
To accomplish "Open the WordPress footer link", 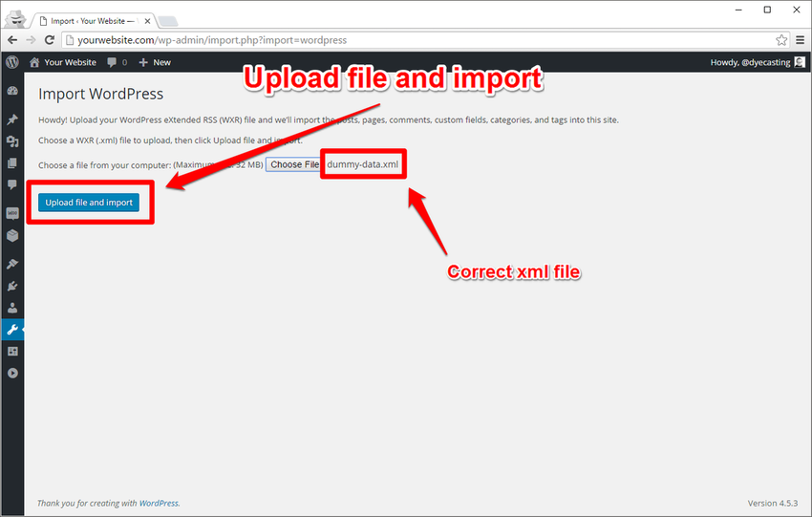I will 159,503.
